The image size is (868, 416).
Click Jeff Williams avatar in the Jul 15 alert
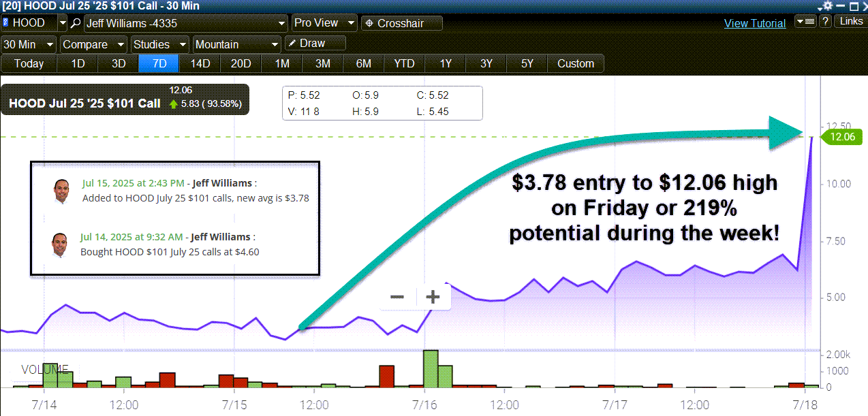pyautogui.click(x=62, y=191)
